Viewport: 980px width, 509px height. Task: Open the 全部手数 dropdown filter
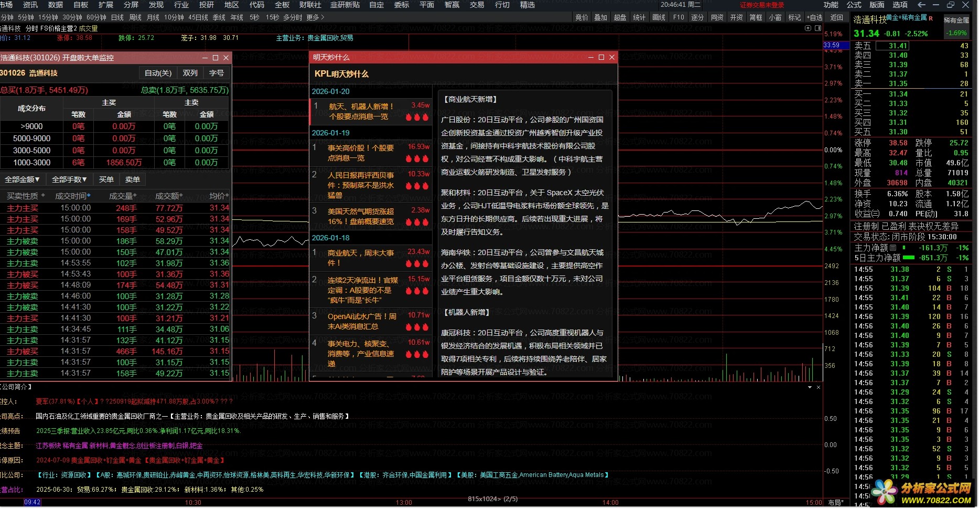[x=69, y=179]
